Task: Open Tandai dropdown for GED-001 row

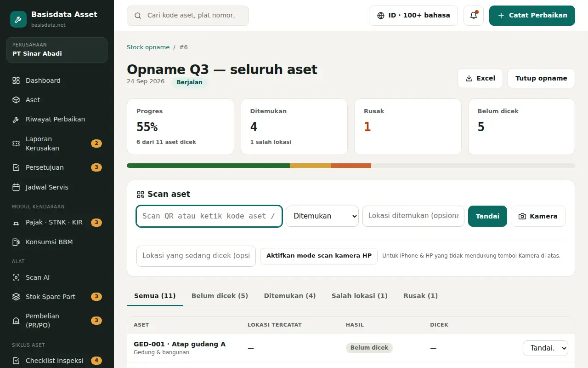Action: tap(545, 348)
